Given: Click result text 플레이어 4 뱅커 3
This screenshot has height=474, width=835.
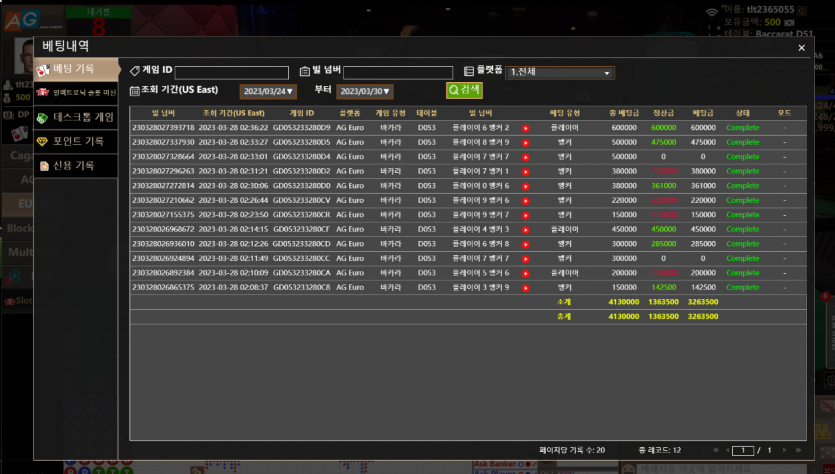Looking at the screenshot, I should pos(481,229).
